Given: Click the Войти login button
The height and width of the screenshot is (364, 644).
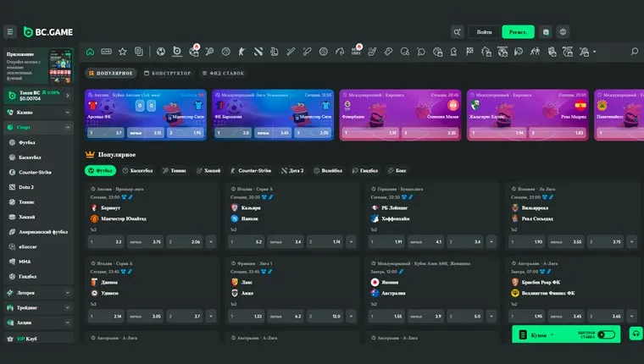Looking at the screenshot, I should tap(484, 32).
